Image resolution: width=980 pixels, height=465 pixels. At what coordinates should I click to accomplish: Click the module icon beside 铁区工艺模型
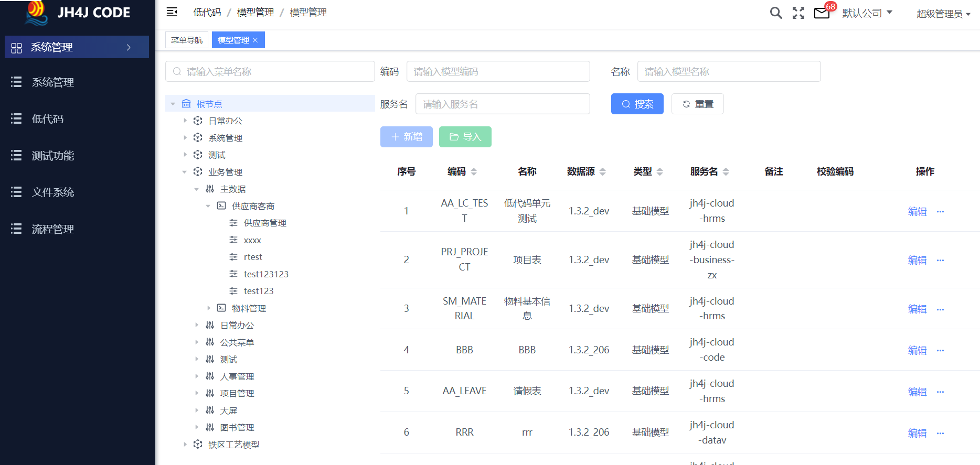[198, 445]
